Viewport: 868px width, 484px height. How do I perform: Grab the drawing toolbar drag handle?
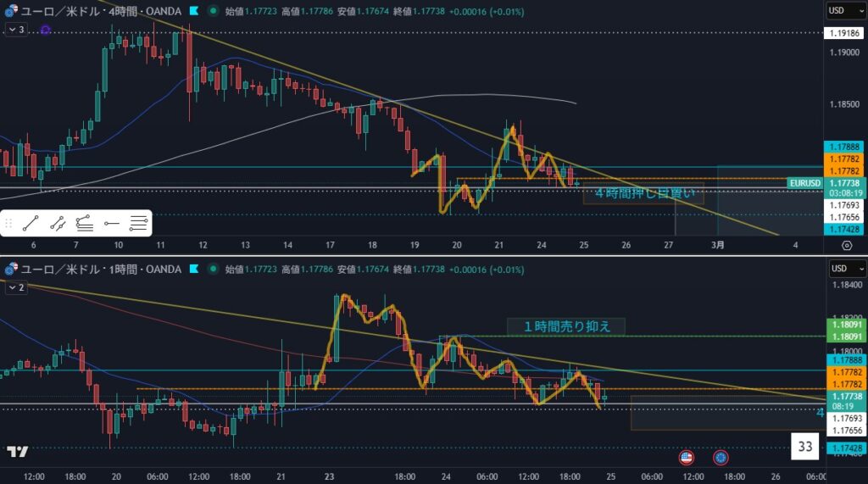(x=9, y=224)
